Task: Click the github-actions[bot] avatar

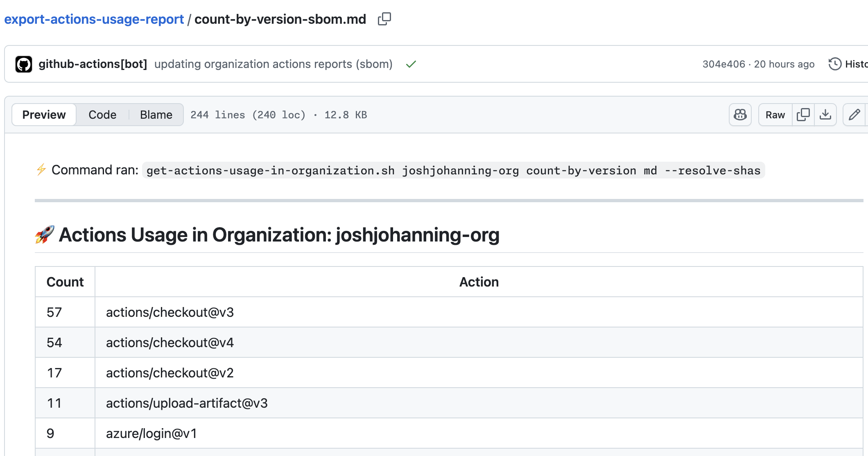Action: [x=24, y=64]
